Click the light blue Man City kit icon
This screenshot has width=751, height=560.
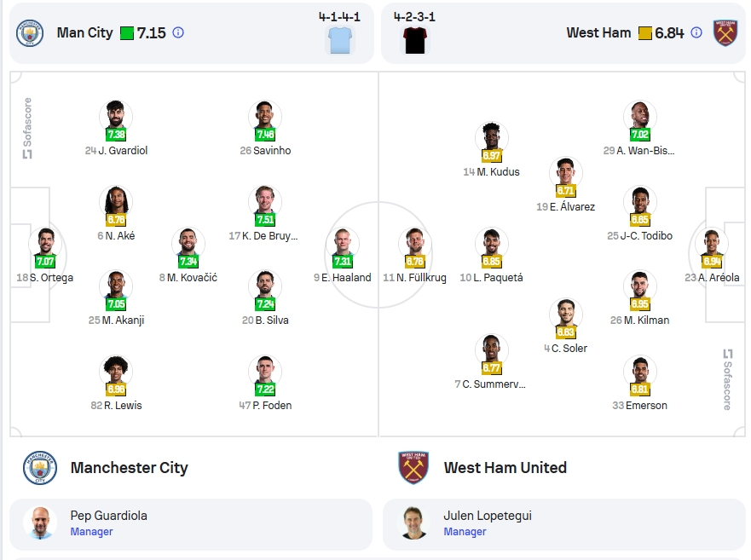[x=340, y=40]
